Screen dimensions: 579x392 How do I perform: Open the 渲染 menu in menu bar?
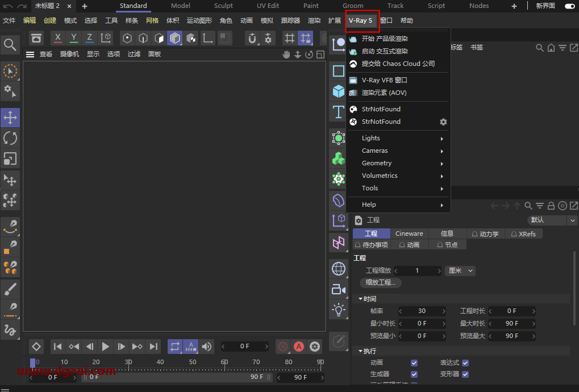coord(314,20)
